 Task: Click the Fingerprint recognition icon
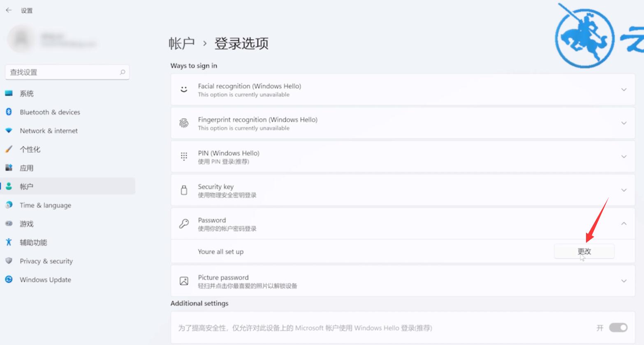point(184,123)
